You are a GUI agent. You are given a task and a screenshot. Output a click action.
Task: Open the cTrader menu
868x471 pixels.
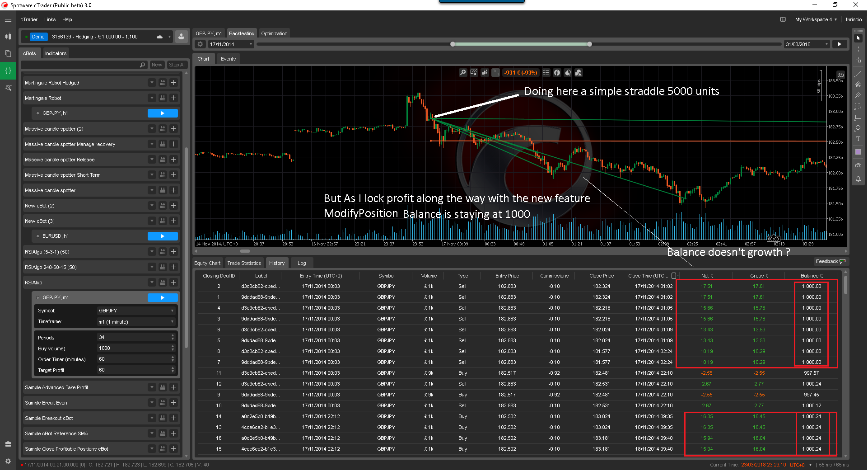[x=29, y=20]
